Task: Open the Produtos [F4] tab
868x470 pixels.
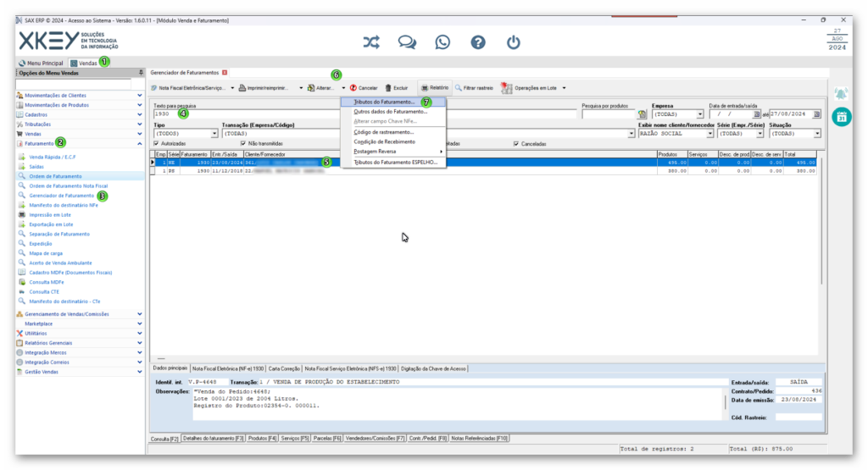Action: [x=262, y=439]
